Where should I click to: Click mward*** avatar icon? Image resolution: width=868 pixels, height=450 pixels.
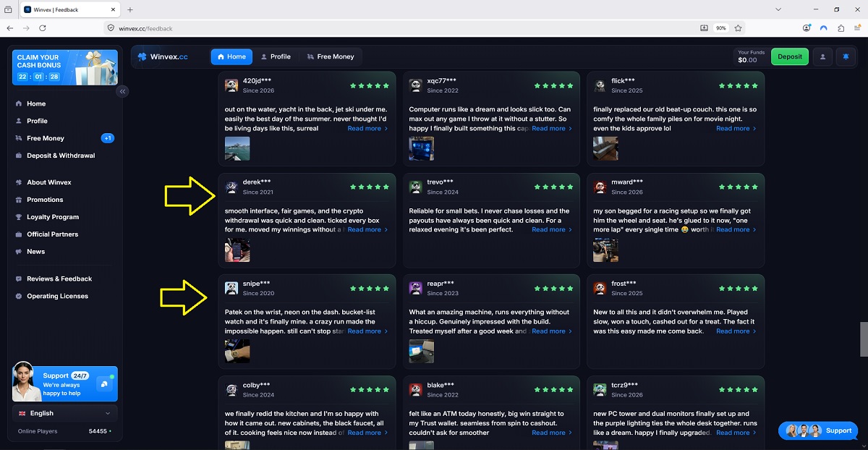[600, 187]
